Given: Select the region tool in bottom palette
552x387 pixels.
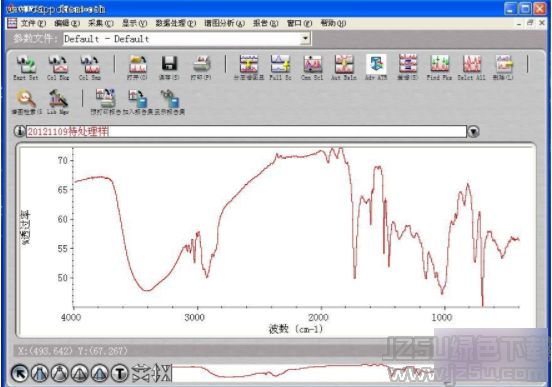Looking at the screenshot, I should (x=40, y=373).
